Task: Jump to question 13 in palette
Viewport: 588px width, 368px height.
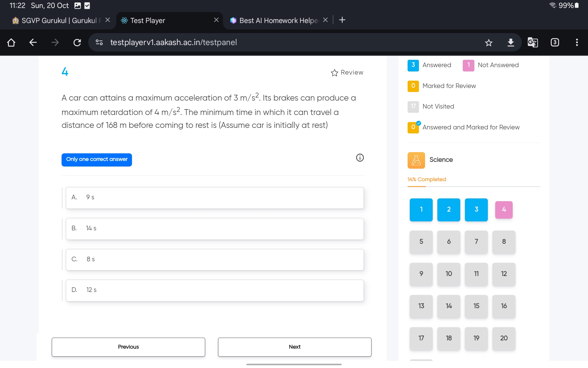Action: [421, 306]
